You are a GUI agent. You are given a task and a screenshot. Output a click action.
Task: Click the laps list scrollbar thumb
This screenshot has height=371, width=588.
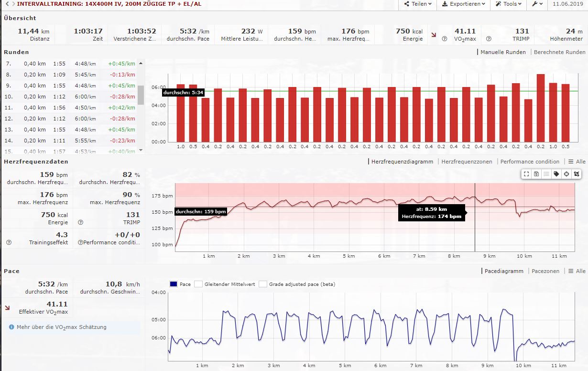[x=141, y=95]
